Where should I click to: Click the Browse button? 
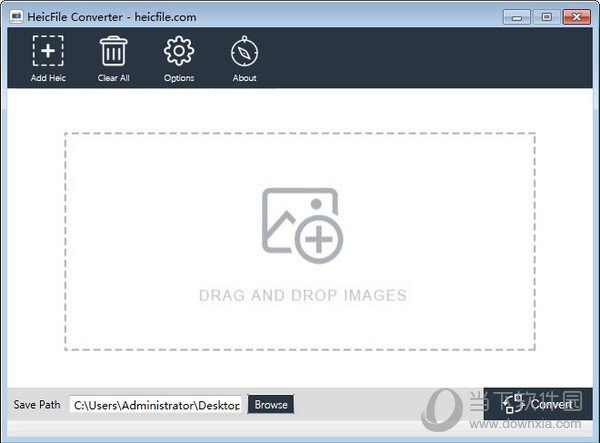[271, 404]
